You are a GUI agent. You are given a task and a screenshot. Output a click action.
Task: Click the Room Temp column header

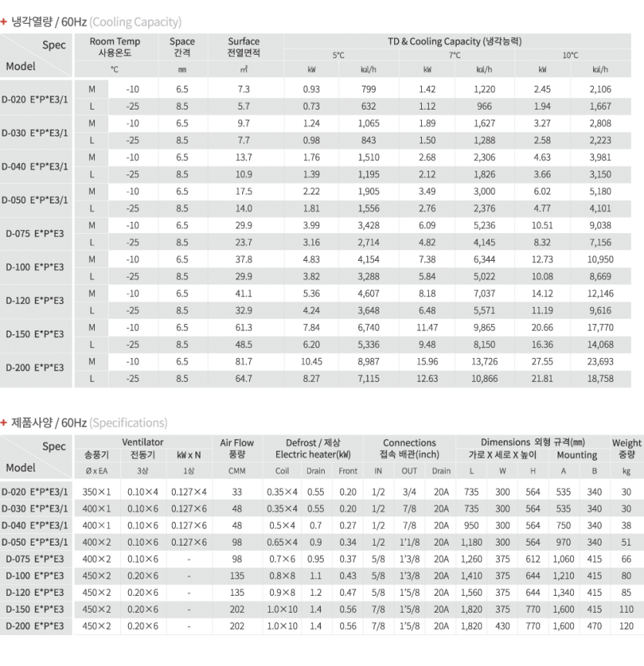115,47
